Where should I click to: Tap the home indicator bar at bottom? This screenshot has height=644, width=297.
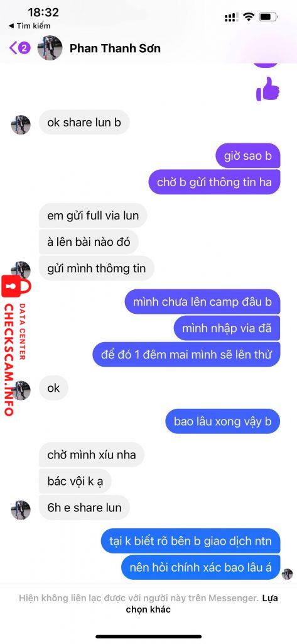point(148,636)
